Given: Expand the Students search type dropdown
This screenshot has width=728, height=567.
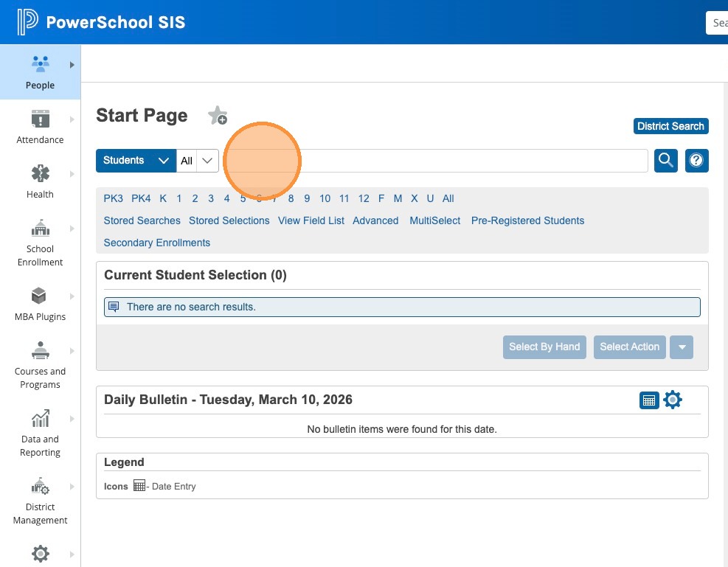Looking at the screenshot, I should 136,161.
